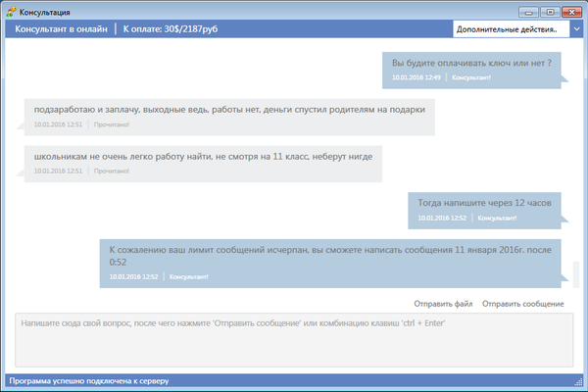
Task: Click Отправить файл link
Action: (x=443, y=304)
